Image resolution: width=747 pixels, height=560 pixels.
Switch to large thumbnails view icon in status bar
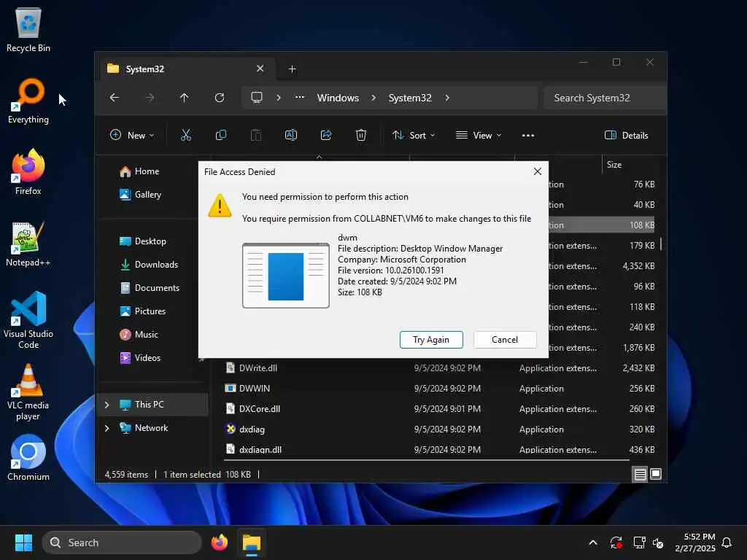click(x=656, y=474)
